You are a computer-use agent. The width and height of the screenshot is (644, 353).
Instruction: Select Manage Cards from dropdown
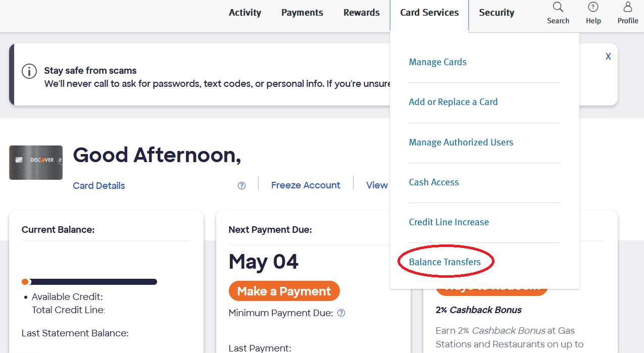pos(437,62)
